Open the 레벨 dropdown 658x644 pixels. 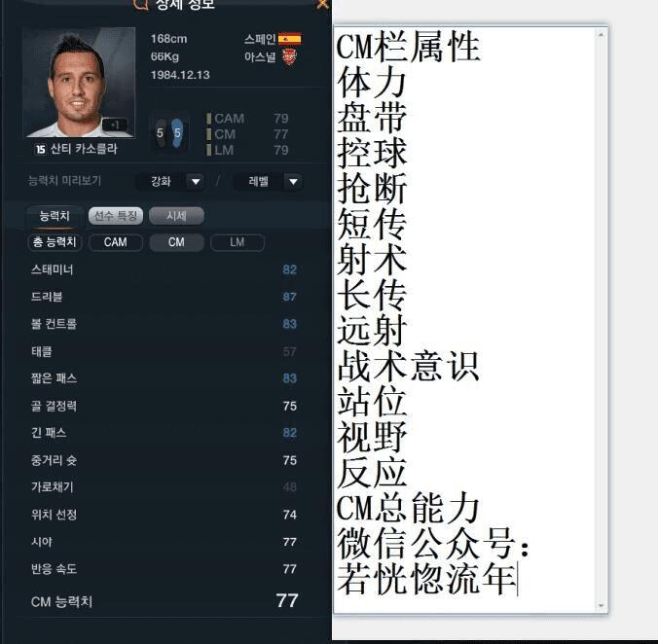click(268, 182)
